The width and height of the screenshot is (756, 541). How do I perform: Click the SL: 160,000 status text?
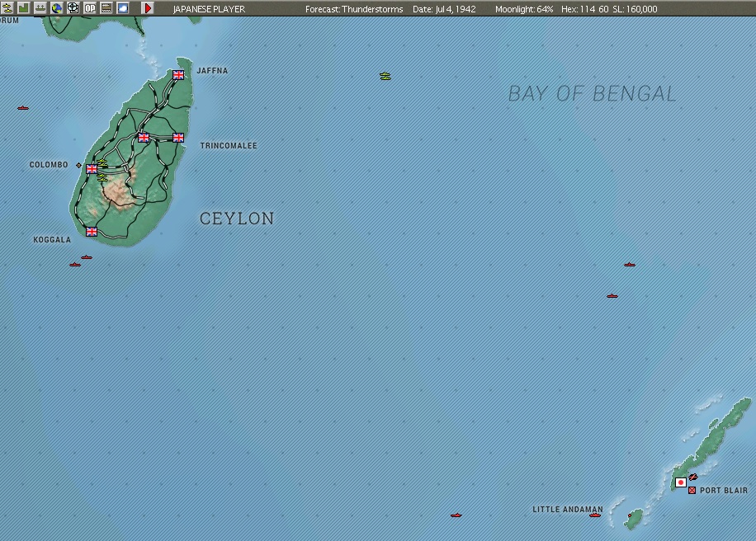[635, 9]
